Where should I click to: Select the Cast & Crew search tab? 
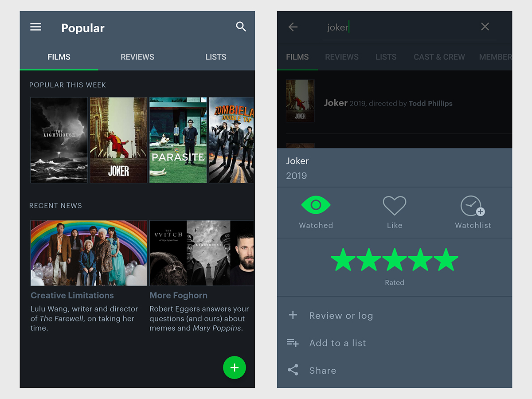pos(439,57)
